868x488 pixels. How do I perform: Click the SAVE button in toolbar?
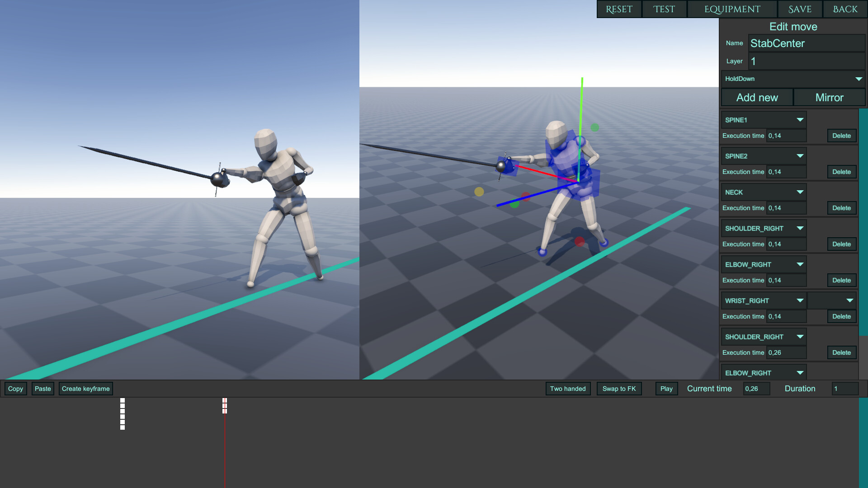(x=799, y=9)
